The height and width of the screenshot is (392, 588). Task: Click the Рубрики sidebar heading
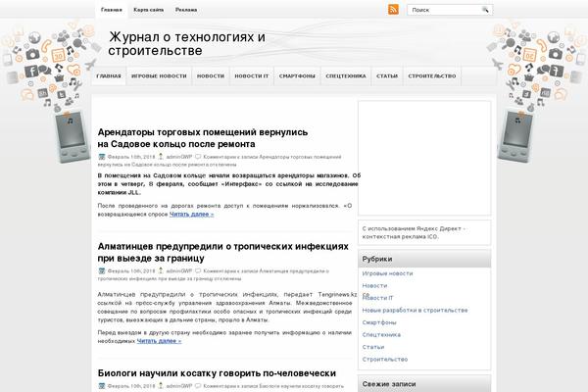377,259
